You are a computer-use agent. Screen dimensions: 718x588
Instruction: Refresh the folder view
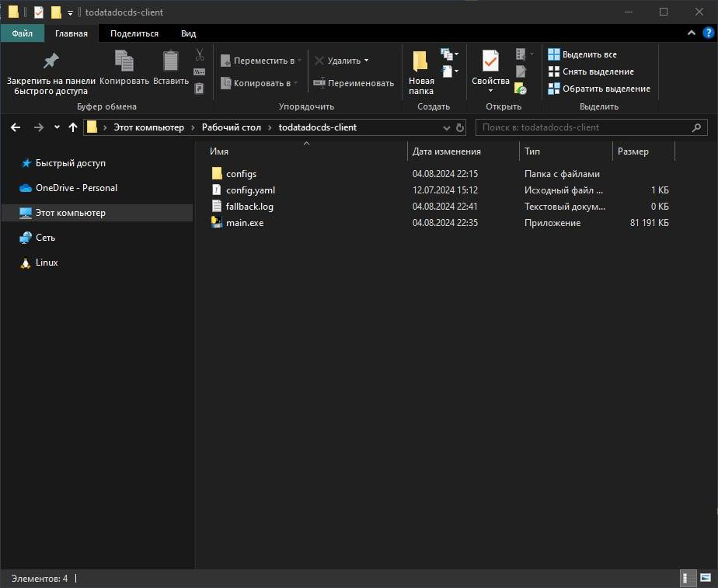tap(460, 127)
